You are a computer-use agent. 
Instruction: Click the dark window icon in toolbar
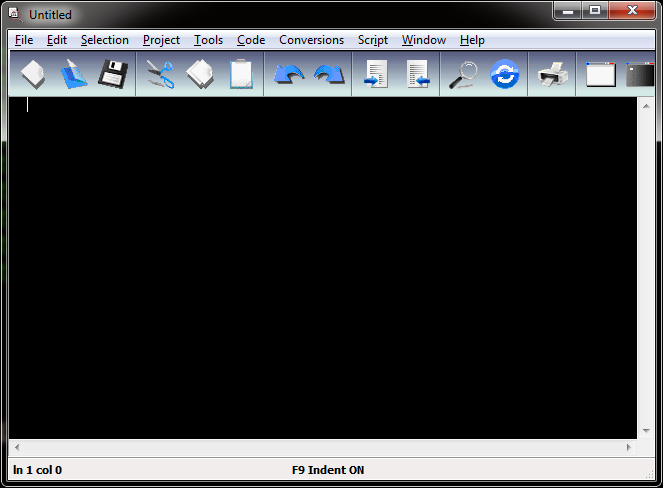640,74
